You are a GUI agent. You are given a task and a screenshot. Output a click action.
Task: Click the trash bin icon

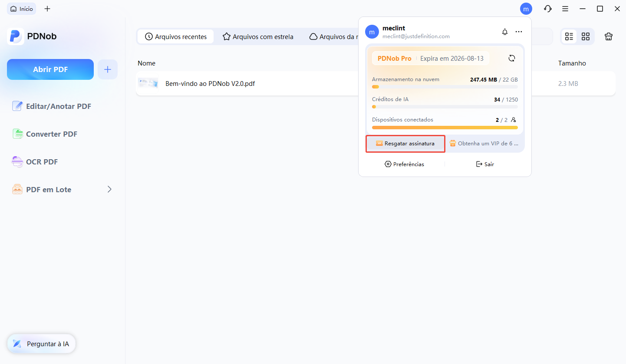[x=609, y=37]
